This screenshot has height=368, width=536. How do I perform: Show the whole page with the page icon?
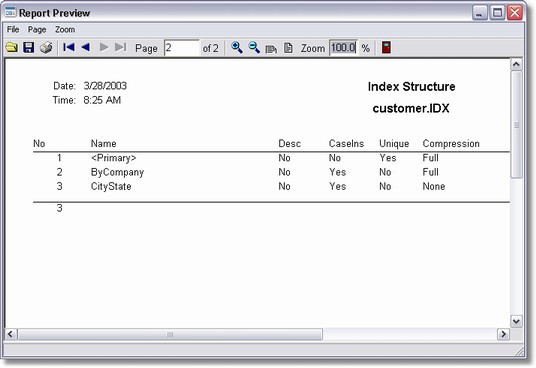point(288,48)
